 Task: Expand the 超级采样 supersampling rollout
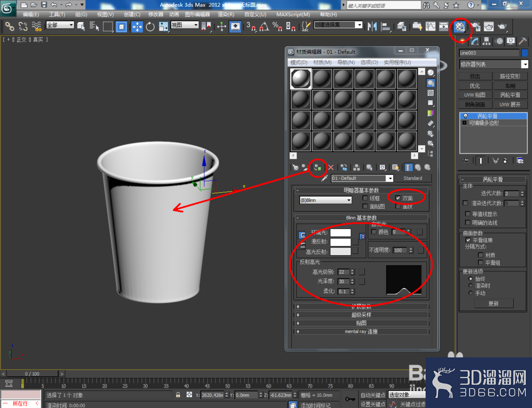[x=361, y=315]
